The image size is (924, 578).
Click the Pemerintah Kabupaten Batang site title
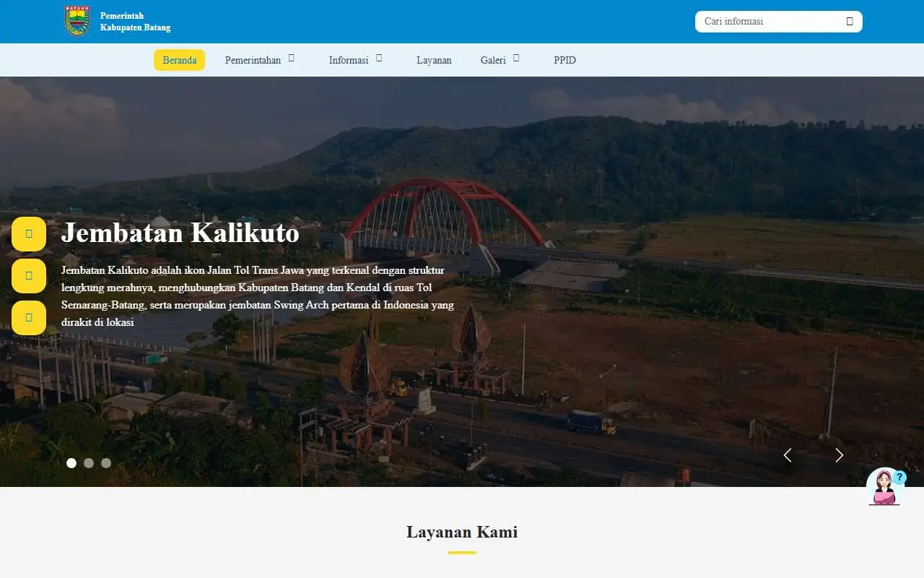(135, 22)
